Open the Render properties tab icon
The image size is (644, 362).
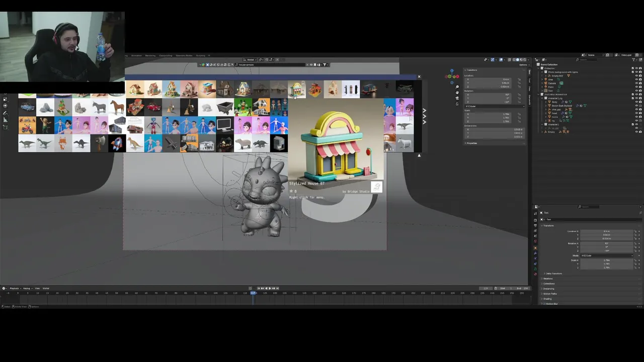(535, 220)
